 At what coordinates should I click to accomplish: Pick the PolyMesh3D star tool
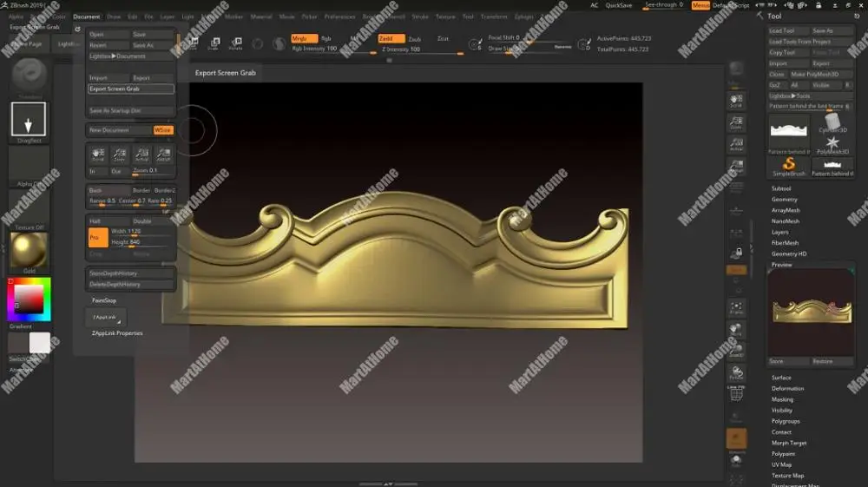click(x=832, y=143)
